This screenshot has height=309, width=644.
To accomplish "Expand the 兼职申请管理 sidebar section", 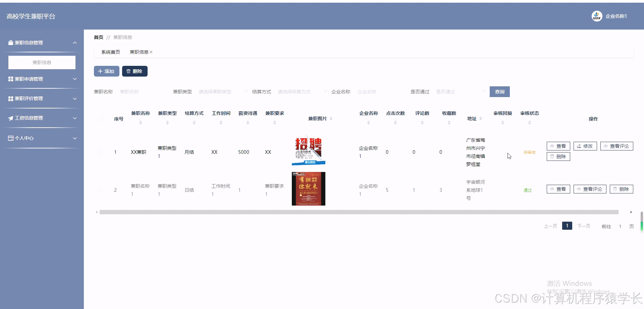I will click(75, 79).
